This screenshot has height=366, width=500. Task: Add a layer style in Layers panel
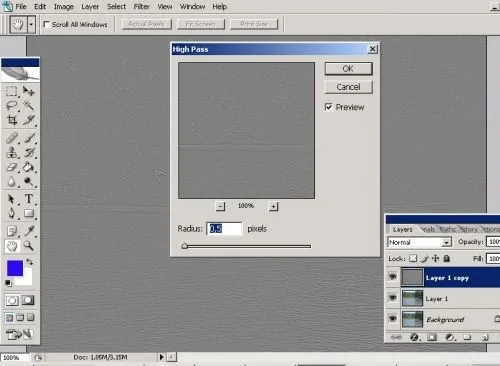click(414, 337)
